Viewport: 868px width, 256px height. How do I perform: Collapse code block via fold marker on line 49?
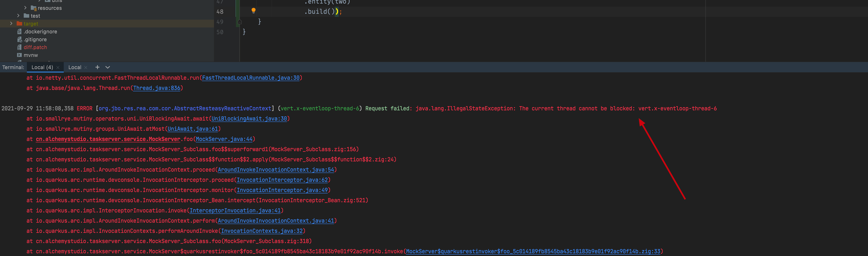coord(240,22)
